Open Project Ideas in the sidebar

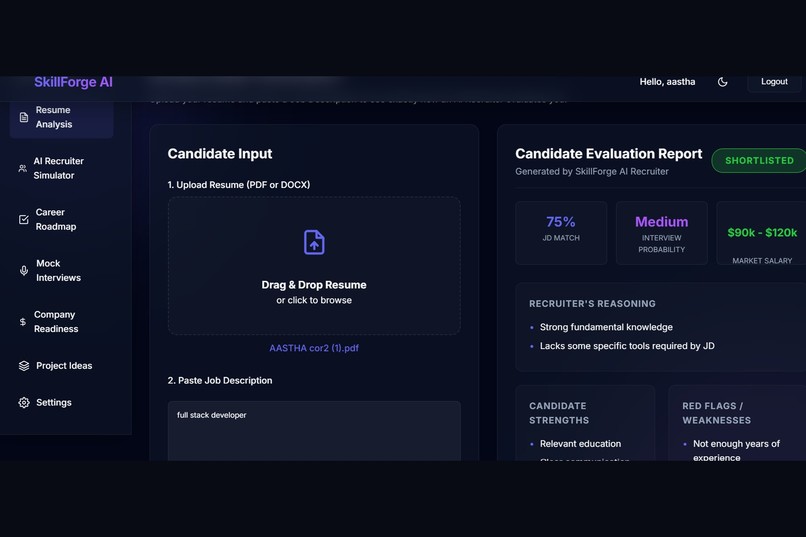coord(62,366)
